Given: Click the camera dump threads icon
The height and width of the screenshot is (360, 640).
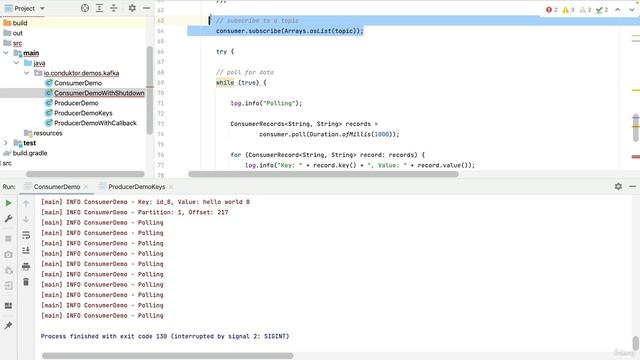Looking at the screenshot, I should pyautogui.click(x=8, y=254).
